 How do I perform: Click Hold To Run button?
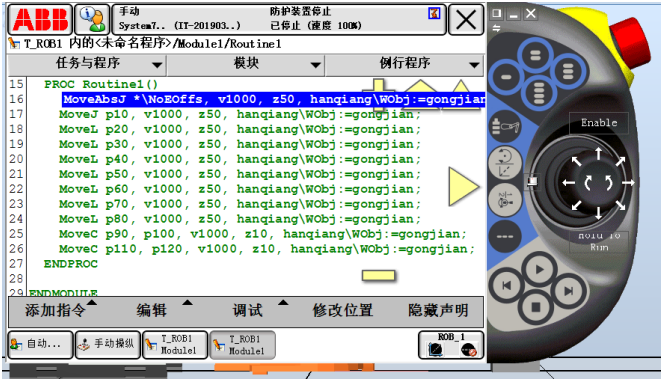(x=599, y=242)
